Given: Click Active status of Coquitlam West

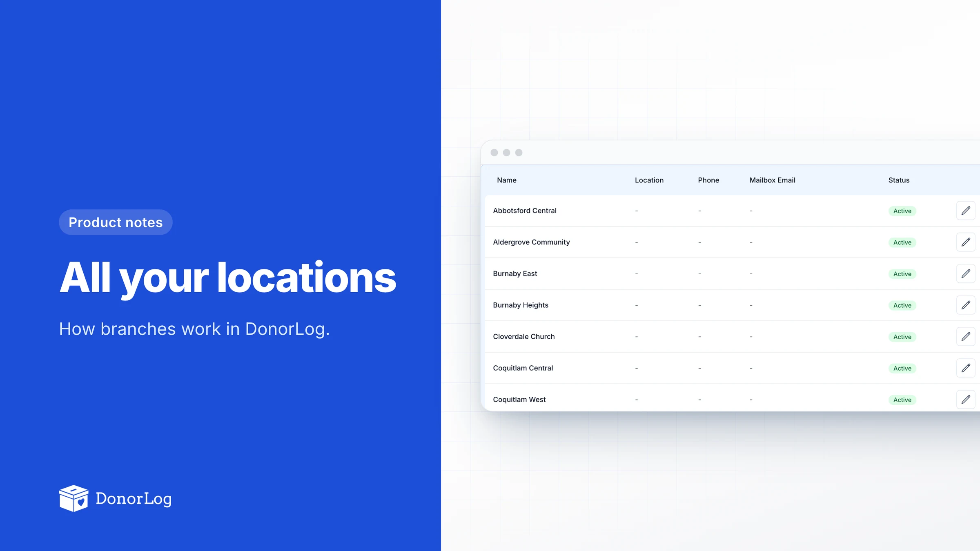Looking at the screenshot, I should click(x=902, y=400).
